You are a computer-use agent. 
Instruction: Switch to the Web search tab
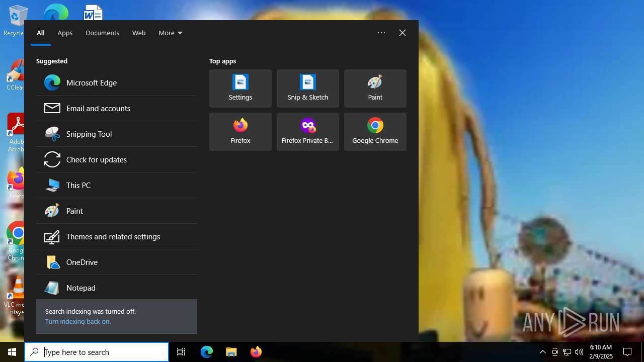click(139, 33)
